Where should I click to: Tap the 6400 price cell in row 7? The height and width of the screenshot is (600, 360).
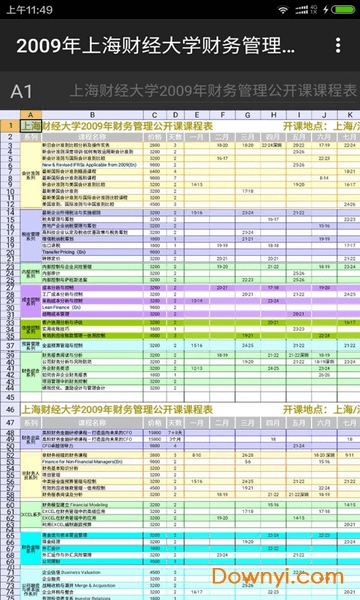(155, 171)
